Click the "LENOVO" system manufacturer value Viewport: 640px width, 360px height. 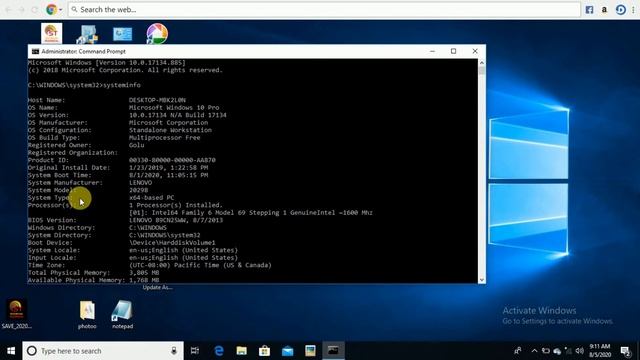pyautogui.click(x=140, y=183)
